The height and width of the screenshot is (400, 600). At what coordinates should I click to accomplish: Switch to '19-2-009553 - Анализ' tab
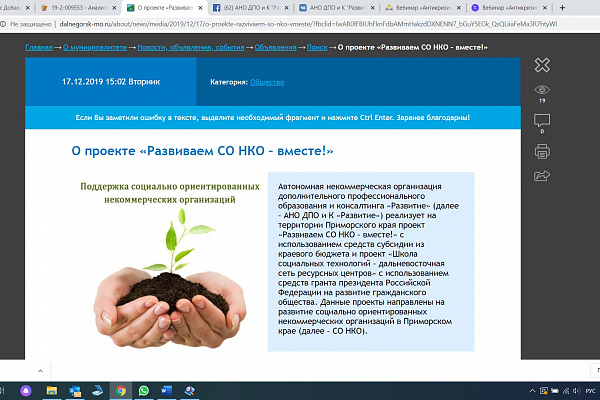[78, 8]
